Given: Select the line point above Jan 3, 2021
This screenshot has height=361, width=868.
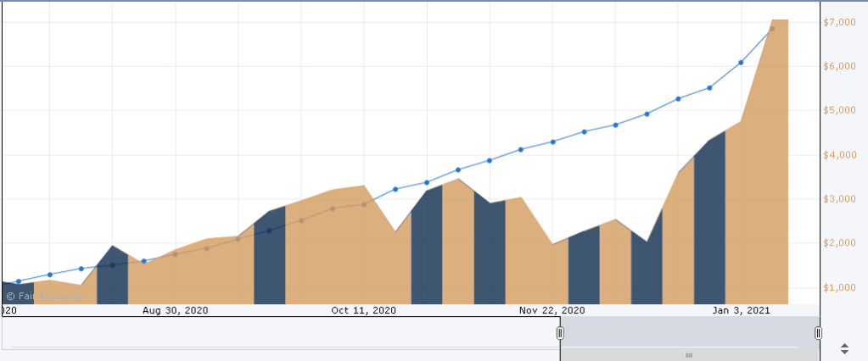Looking at the screenshot, I should [x=741, y=63].
